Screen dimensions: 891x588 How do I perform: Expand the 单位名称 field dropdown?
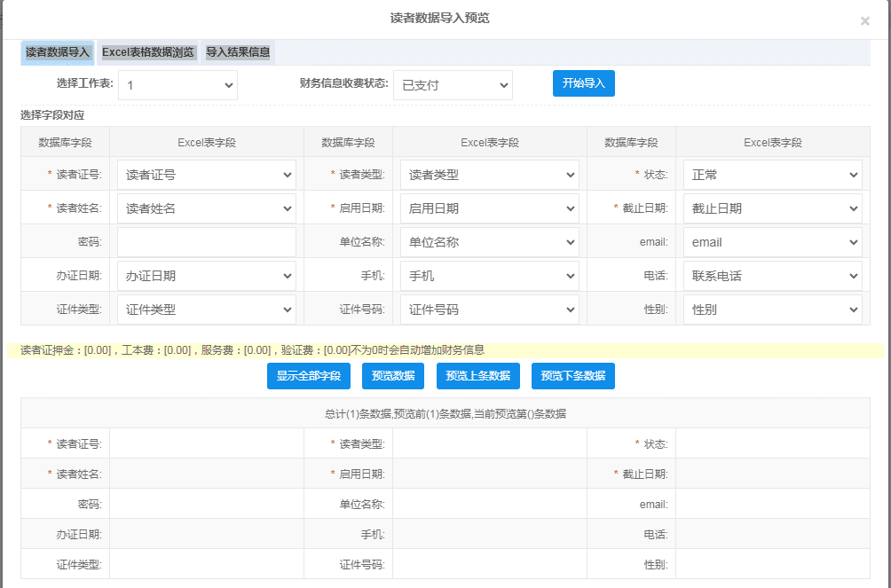(490, 242)
